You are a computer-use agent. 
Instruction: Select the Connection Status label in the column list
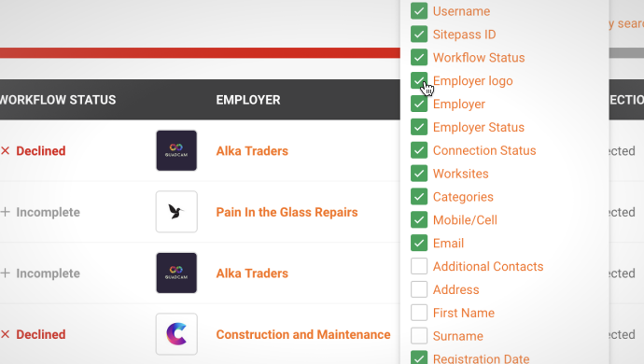click(x=484, y=150)
